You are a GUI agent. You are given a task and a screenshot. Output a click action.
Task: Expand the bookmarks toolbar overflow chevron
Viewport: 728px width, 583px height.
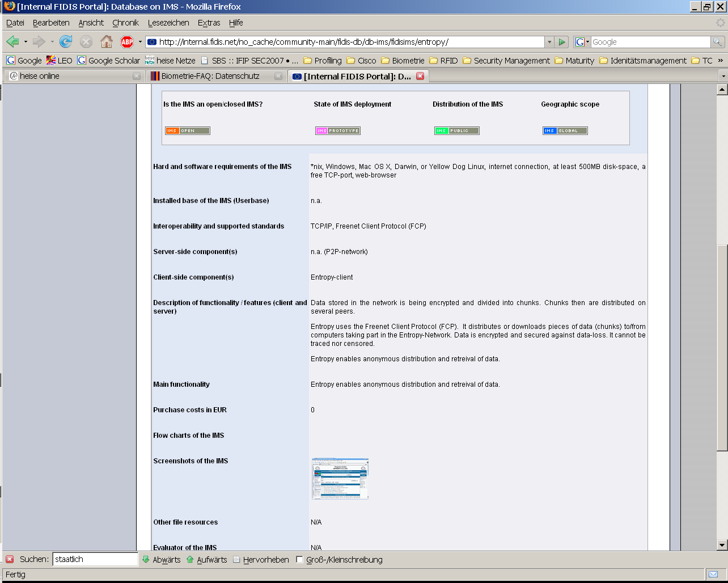tap(721, 60)
